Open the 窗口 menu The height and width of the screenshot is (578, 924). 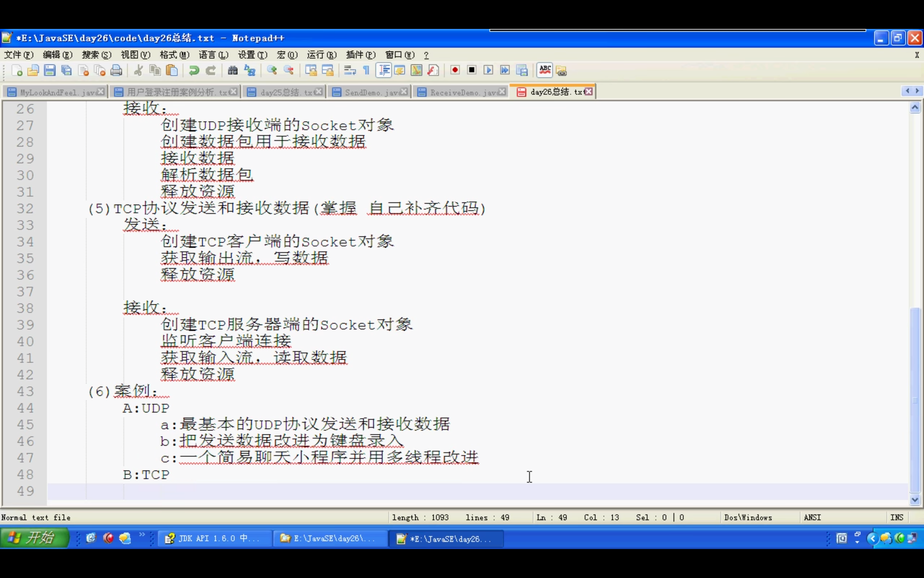400,55
